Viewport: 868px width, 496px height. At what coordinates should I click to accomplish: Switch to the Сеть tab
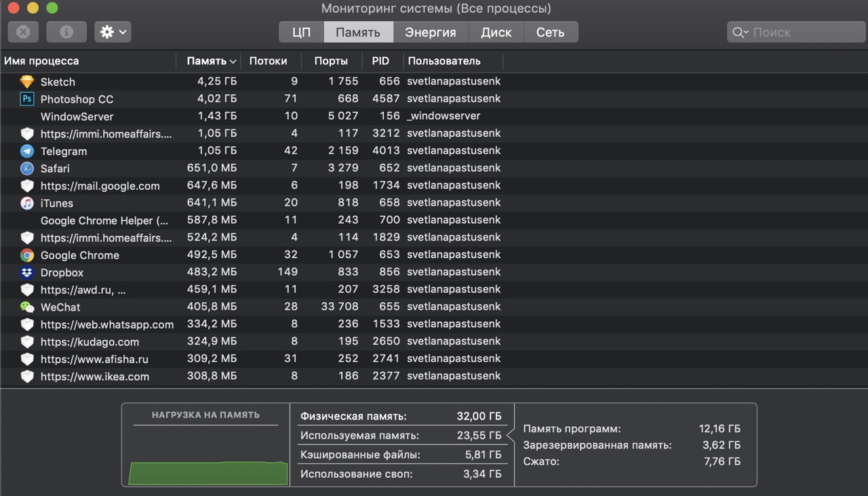click(x=550, y=32)
